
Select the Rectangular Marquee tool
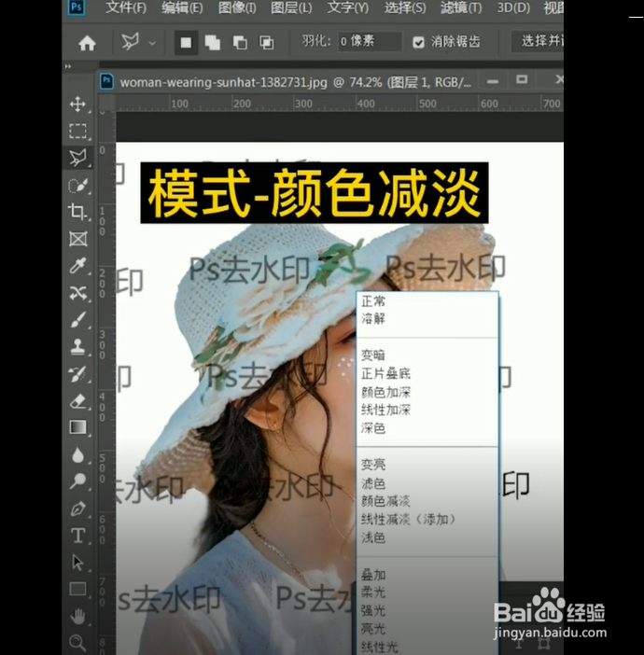pos(77,131)
